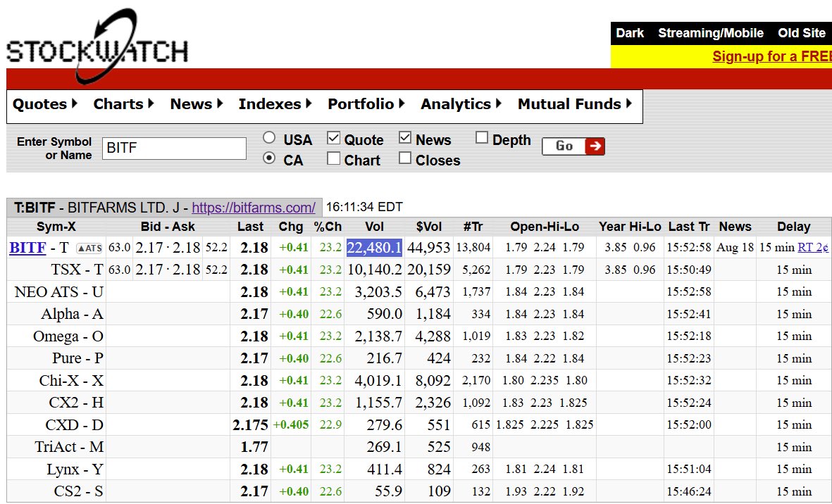Viewport: 832px width, 504px height.
Task: Expand the News menu
Action: point(197,104)
